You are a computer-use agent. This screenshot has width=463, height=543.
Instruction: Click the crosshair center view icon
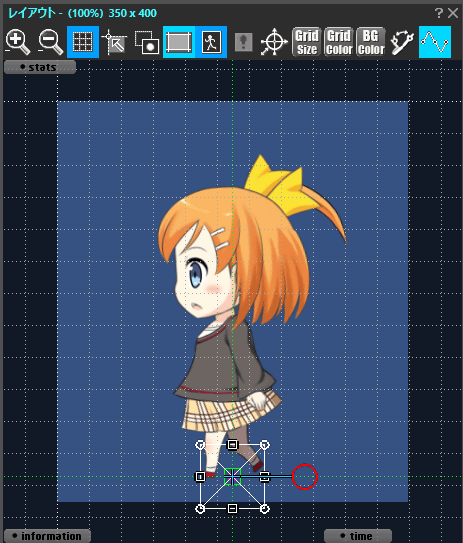pyautogui.click(x=274, y=42)
